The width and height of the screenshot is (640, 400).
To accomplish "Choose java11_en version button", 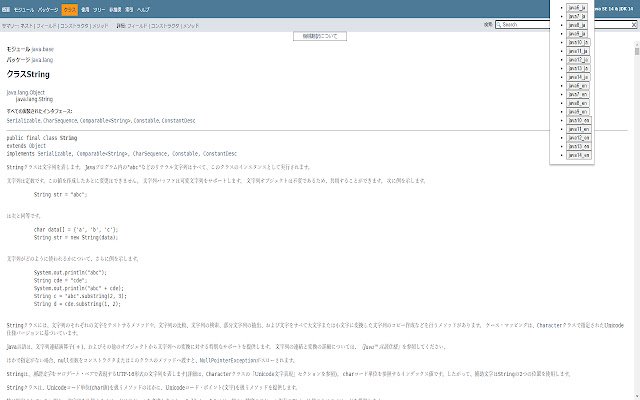I will pos(579,129).
